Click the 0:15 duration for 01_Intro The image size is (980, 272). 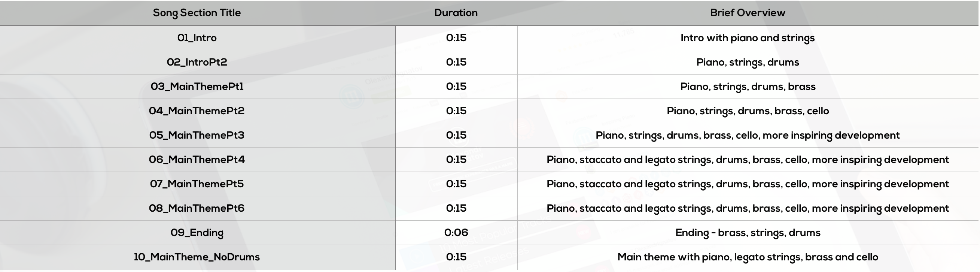tap(456, 38)
